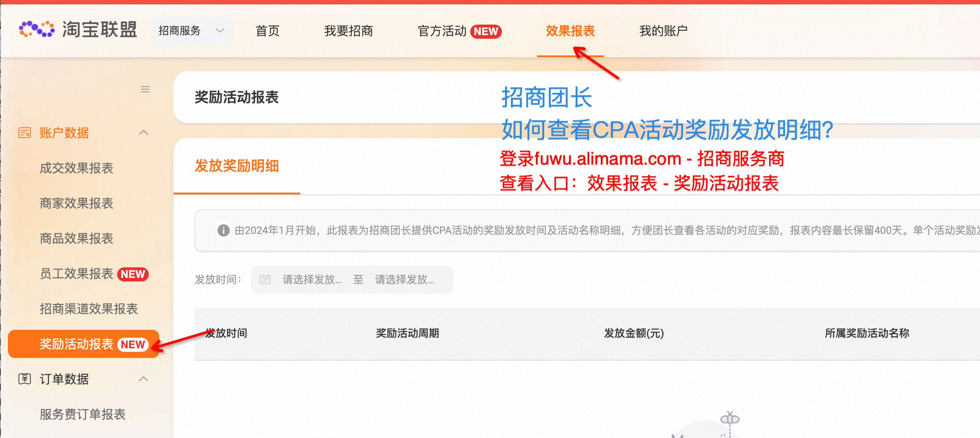Viewport: 980px width, 438px height.
Task: Click the 账户数据 section heading
Action: pyautogui.click(x=64, y=133)
